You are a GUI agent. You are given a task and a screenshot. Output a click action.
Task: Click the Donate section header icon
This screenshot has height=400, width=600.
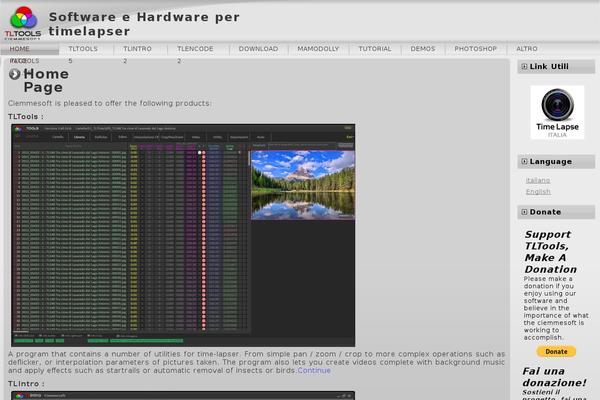tap(524, 212)
